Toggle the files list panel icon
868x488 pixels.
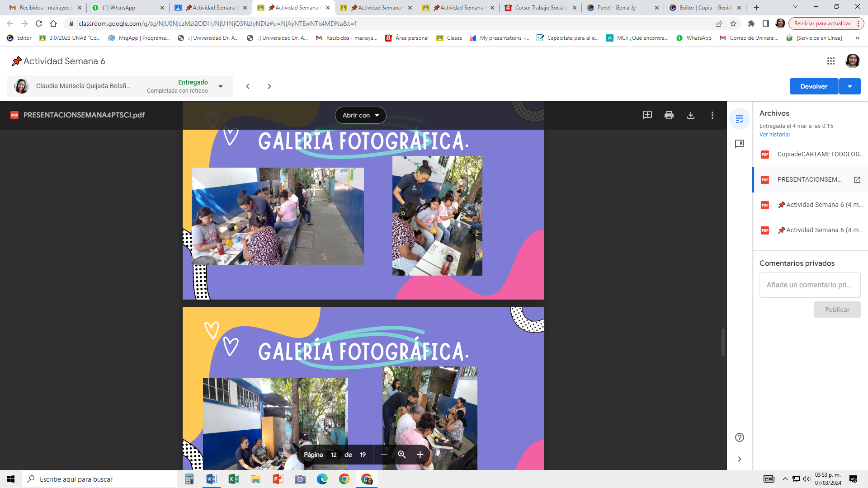pyautogui.click(x=740, y=119)
